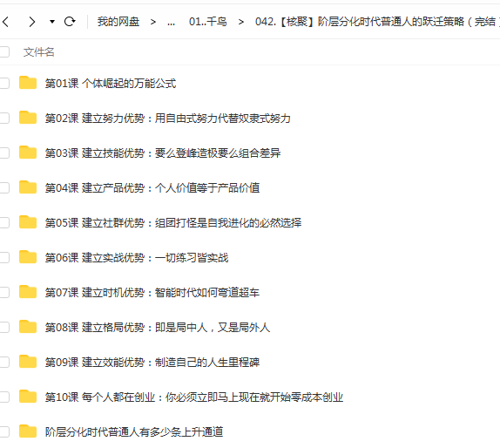The height and width of the screenshot is (448, 500).
Task: Open 阶层分化时代普通人有多少条上升通道 folder
Action: coord(134,431)
